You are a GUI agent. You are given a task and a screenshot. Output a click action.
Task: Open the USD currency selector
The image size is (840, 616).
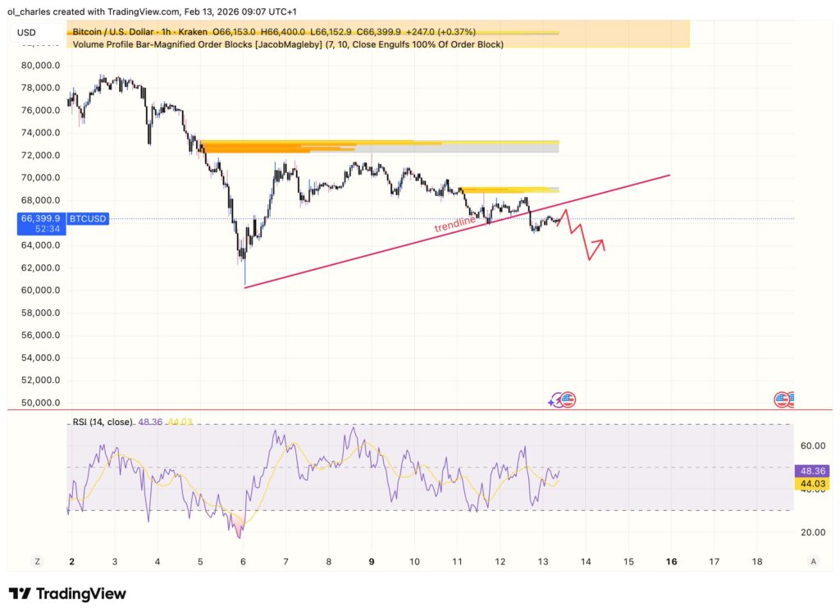27,33
